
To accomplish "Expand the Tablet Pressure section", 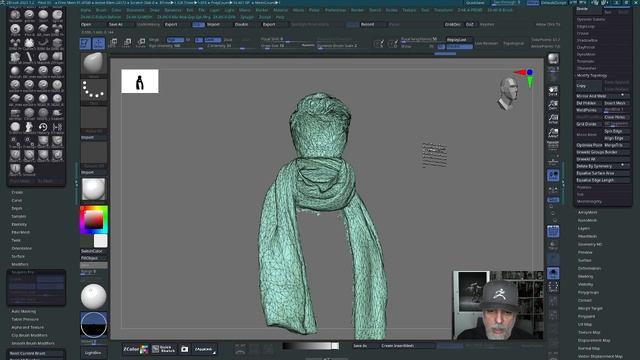I will click(25, 319).
